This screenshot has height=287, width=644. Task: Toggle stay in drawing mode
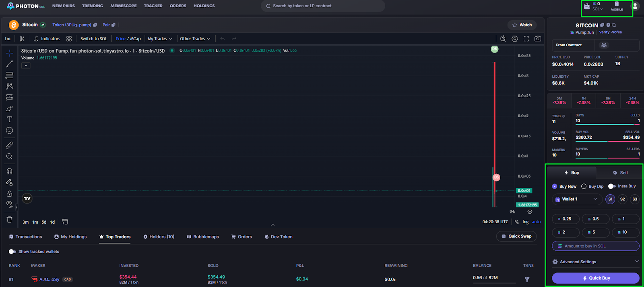(x=9, y=183)
